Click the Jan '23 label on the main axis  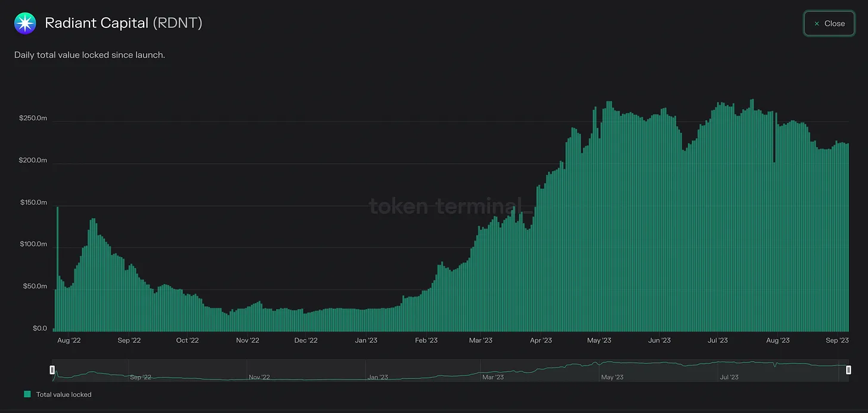(x=365, y=340)
